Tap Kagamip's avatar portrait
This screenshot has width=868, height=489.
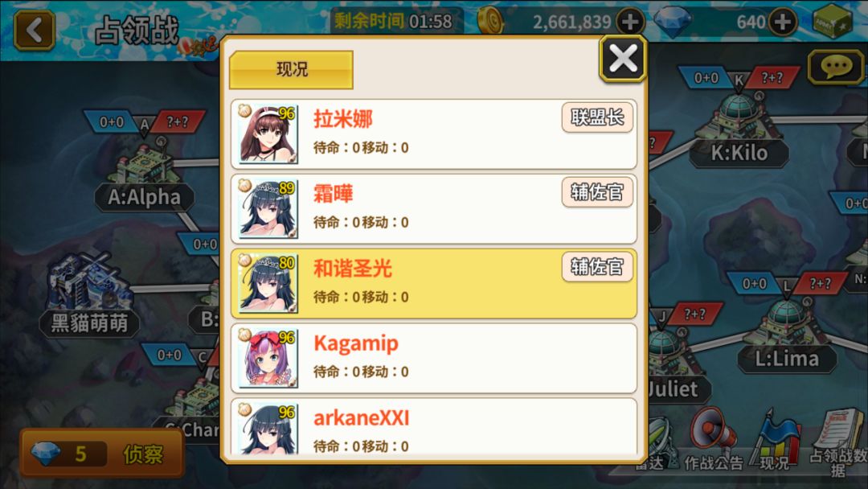pos(268,359)
